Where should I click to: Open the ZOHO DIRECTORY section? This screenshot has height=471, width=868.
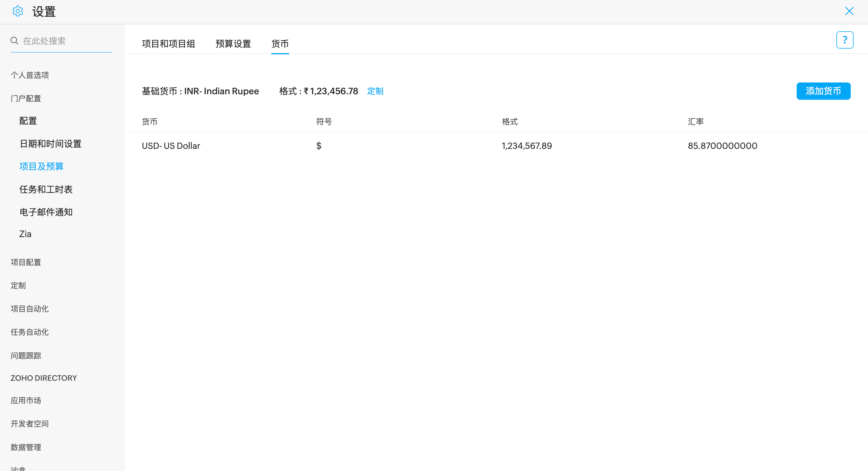(x=43, y=378)
